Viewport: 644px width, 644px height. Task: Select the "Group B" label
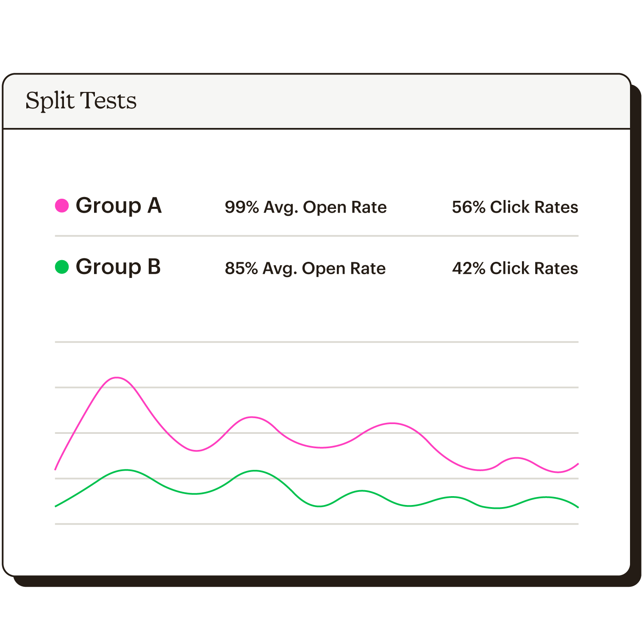pyautogui.click(x=118, y=267)
